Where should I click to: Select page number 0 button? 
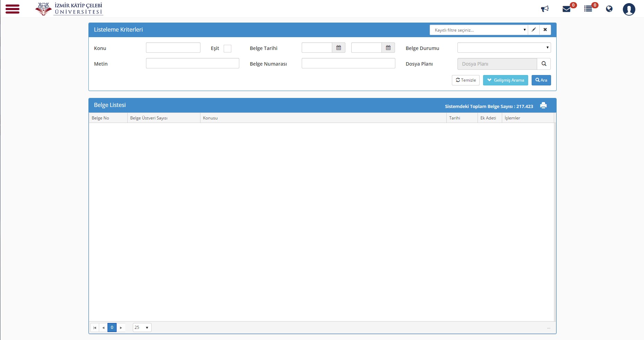point(112,327)
